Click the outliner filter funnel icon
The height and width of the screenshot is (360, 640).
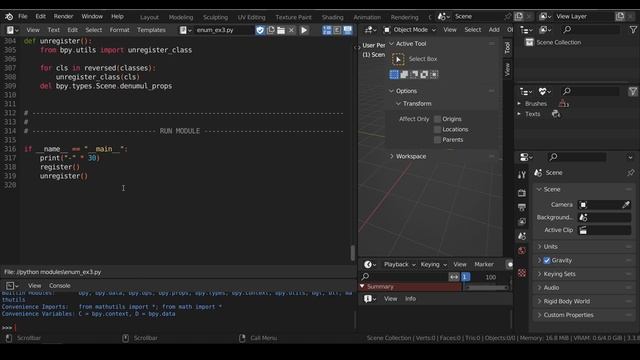pyautogui.click(x=633, y=29)
